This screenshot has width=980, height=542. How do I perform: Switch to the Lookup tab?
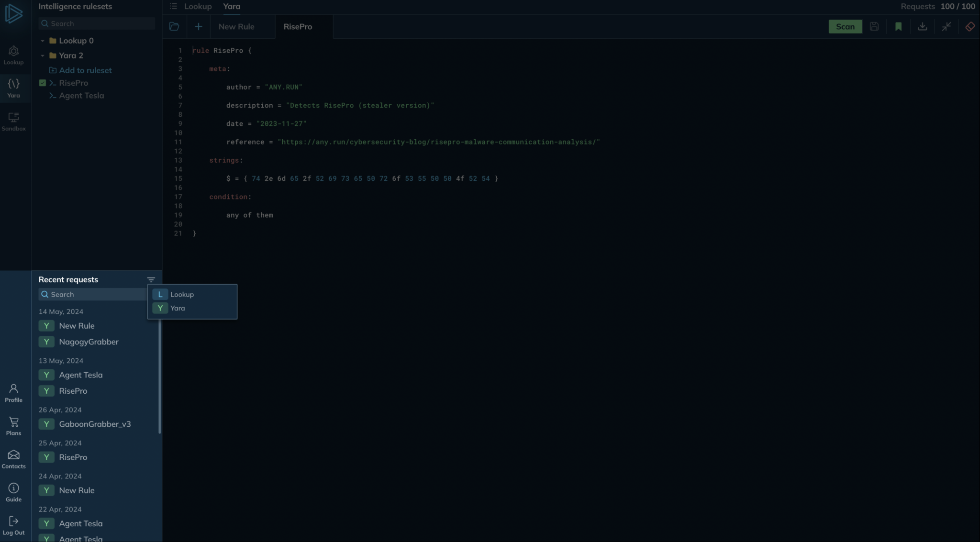[198, 6]
